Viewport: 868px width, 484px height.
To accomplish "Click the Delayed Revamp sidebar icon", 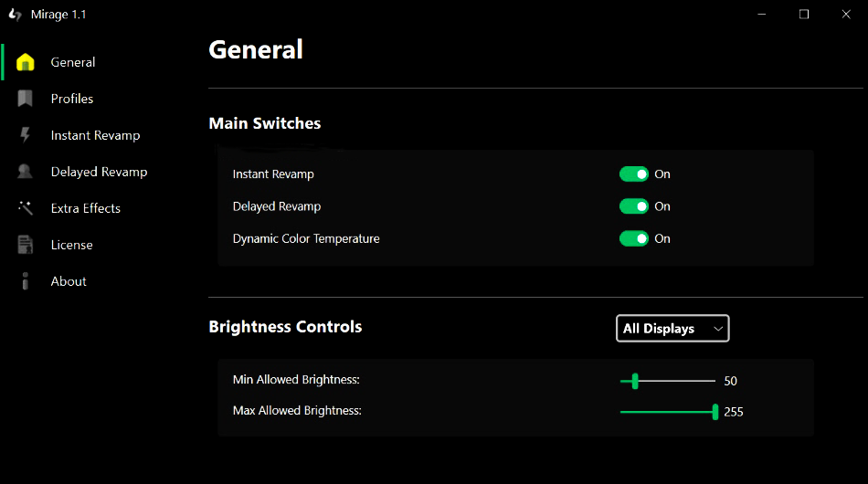I will (x=25, y=172).
